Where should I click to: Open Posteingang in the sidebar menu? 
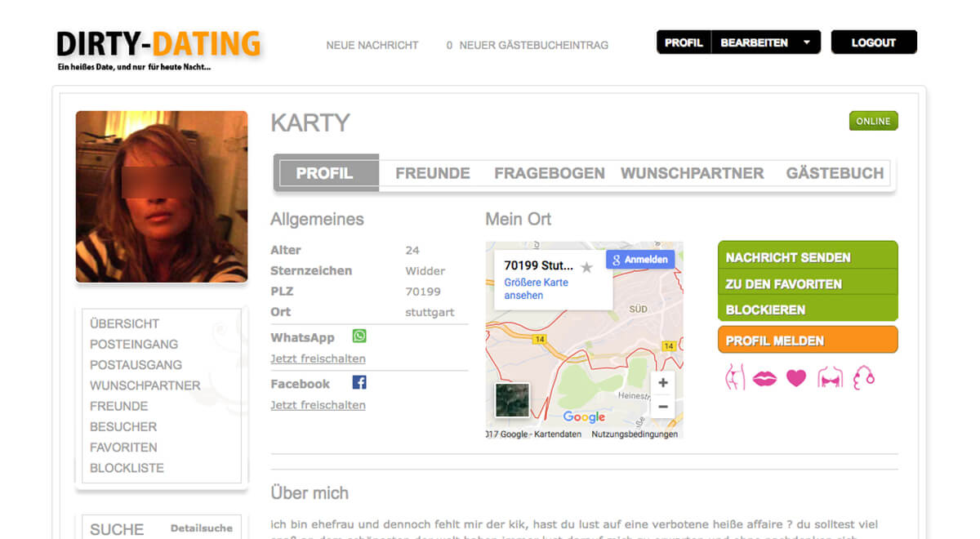tap(134, 345)
